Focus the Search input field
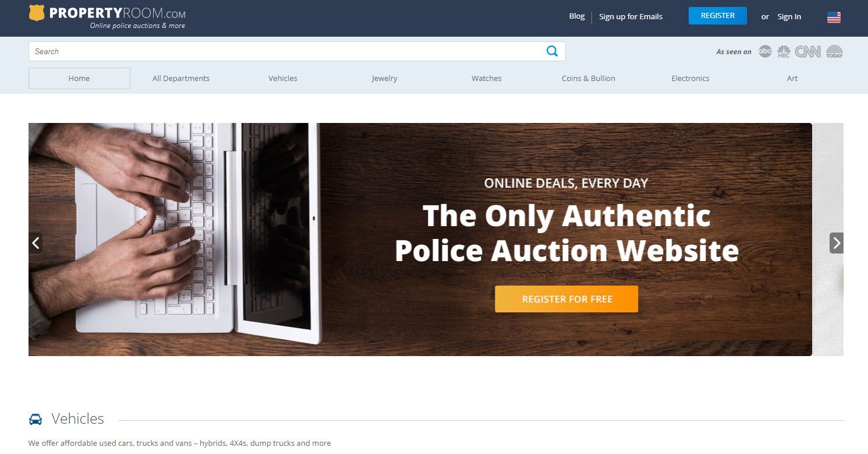This screenshot has height=454, width=868. coord(285,51)
